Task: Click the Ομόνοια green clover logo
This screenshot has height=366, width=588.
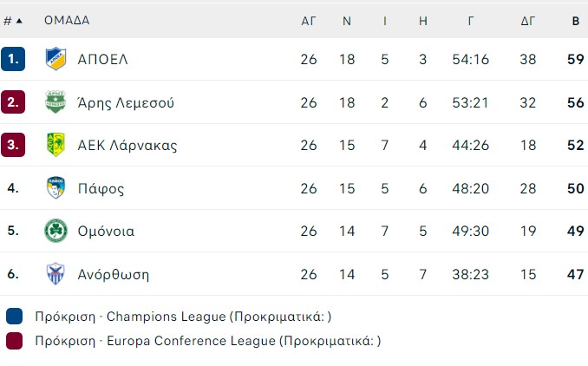Action: click(x=56, y=232)
